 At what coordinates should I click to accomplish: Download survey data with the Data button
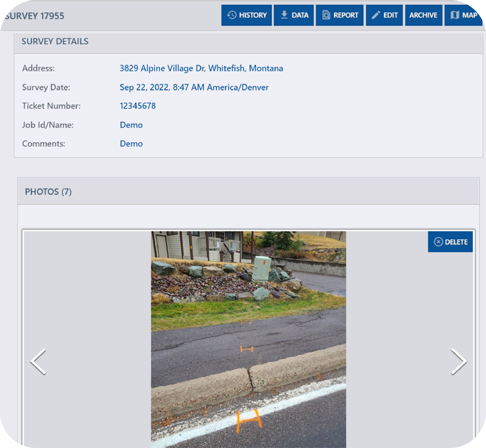click(294, 15)
